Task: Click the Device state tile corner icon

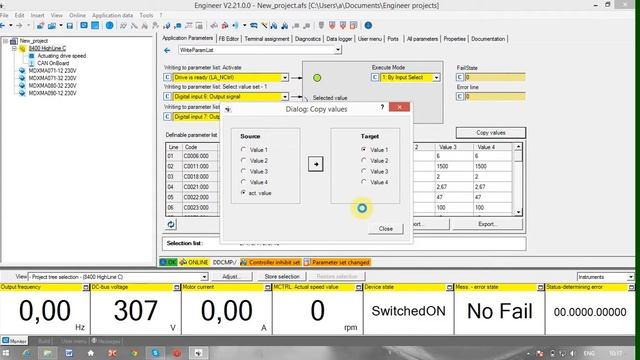Action: (449, 287)
